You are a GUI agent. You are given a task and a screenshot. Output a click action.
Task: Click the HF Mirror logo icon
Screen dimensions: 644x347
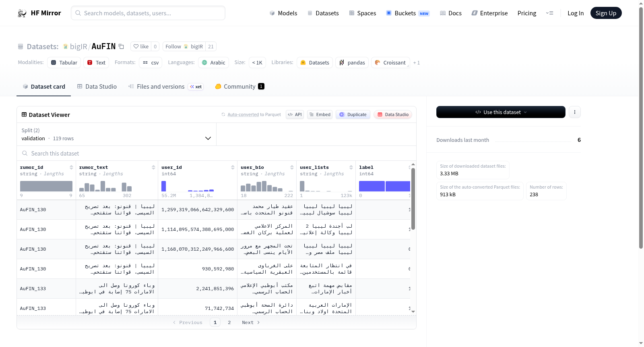pyautogui.click(x=22, y=13)
